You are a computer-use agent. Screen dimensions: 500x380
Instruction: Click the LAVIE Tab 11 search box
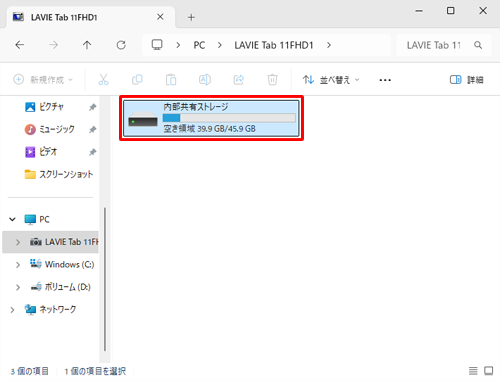coord(444,45)
